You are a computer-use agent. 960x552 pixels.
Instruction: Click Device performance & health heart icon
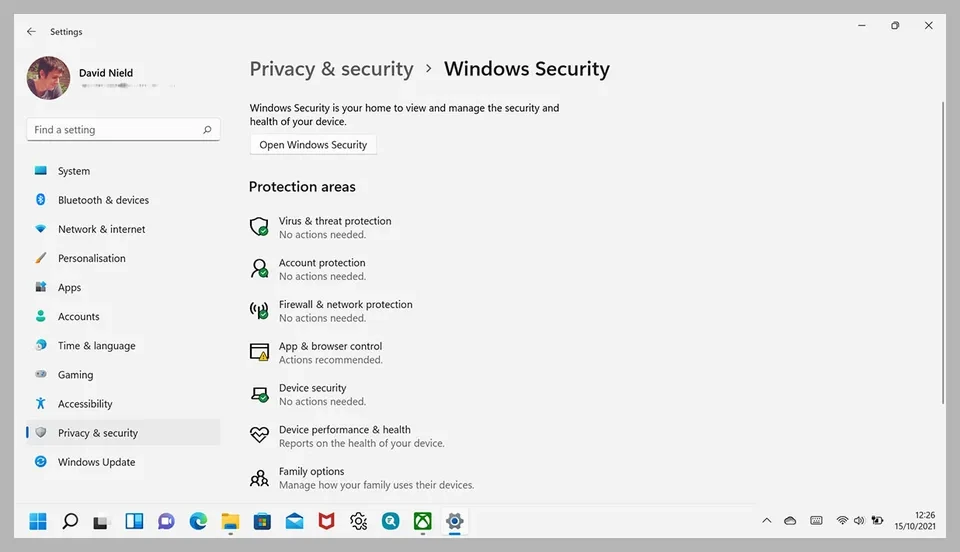tap(259, 435)
